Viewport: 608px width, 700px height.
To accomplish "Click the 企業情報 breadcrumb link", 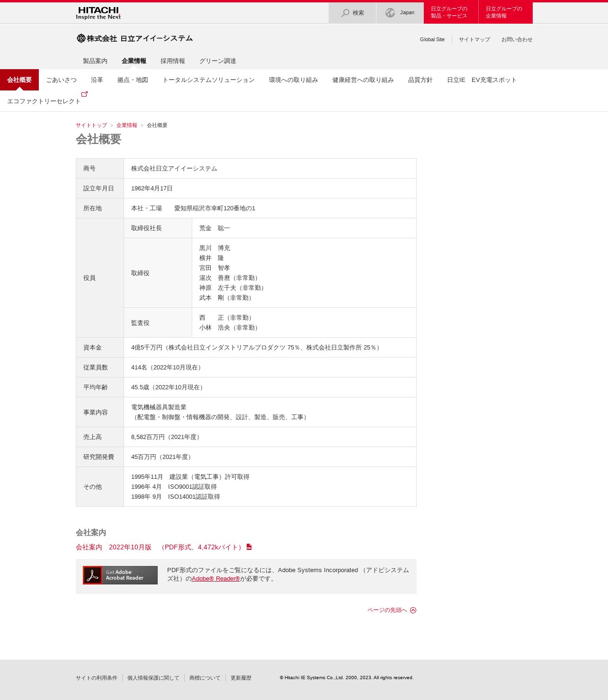I will tap(127, 125).
